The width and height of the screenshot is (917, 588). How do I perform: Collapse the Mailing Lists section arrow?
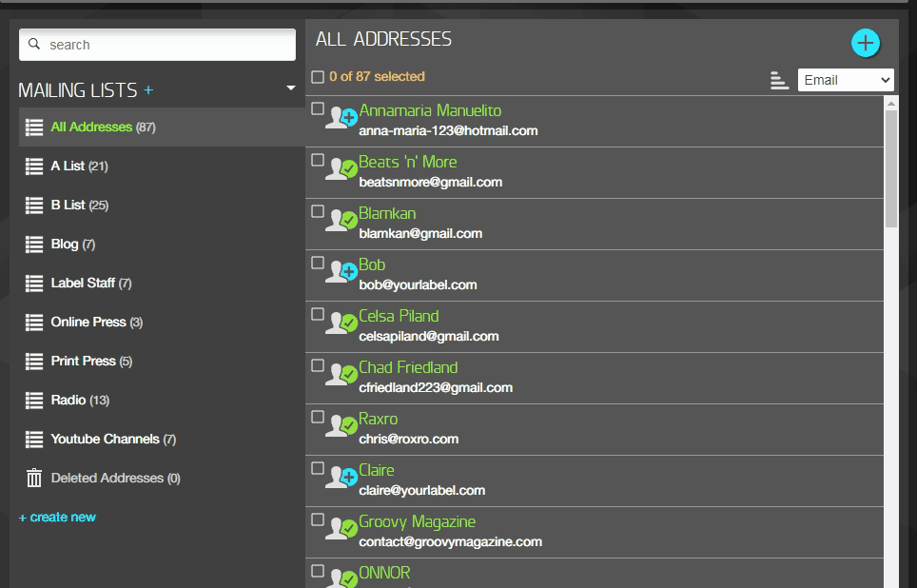(x=291, y=88)
